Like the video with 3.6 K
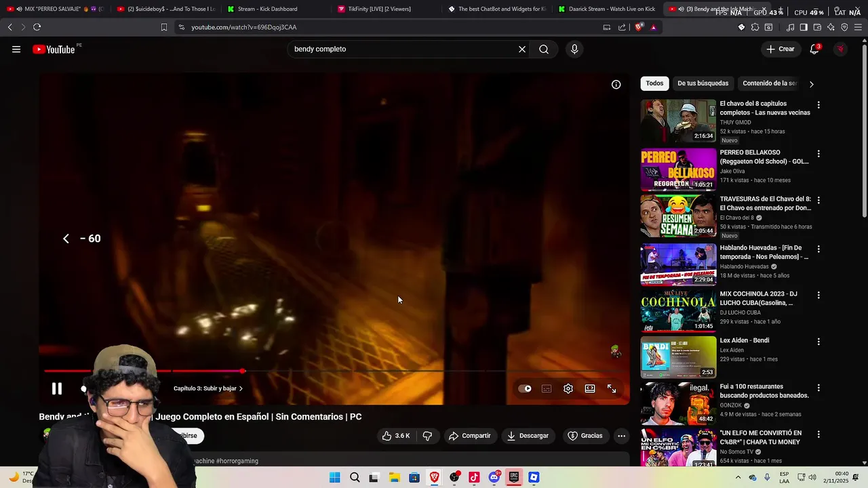868x488 pixels. coord(396,436)
